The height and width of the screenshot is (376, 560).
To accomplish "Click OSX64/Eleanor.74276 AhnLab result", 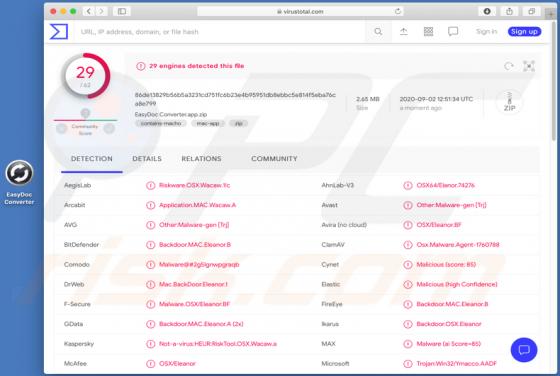I will coord(445,185).
